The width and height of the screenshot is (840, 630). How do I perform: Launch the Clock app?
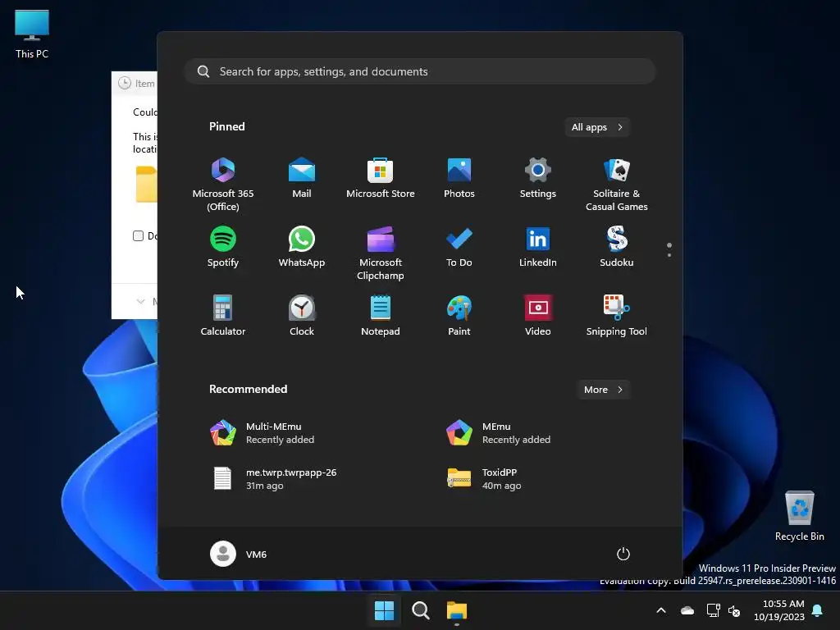302,316
